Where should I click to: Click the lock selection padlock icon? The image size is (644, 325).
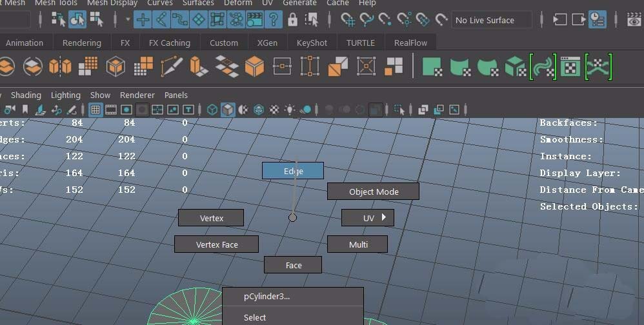[292, 20]
